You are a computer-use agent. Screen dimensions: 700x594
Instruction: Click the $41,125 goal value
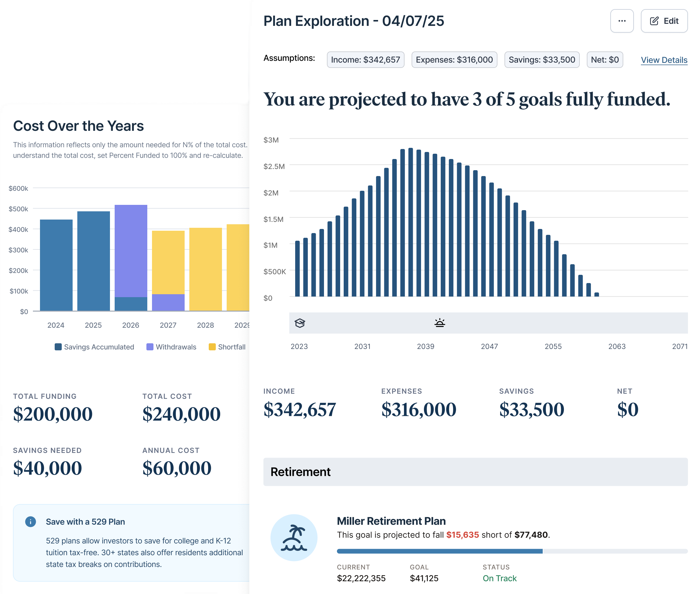point(424,578)
